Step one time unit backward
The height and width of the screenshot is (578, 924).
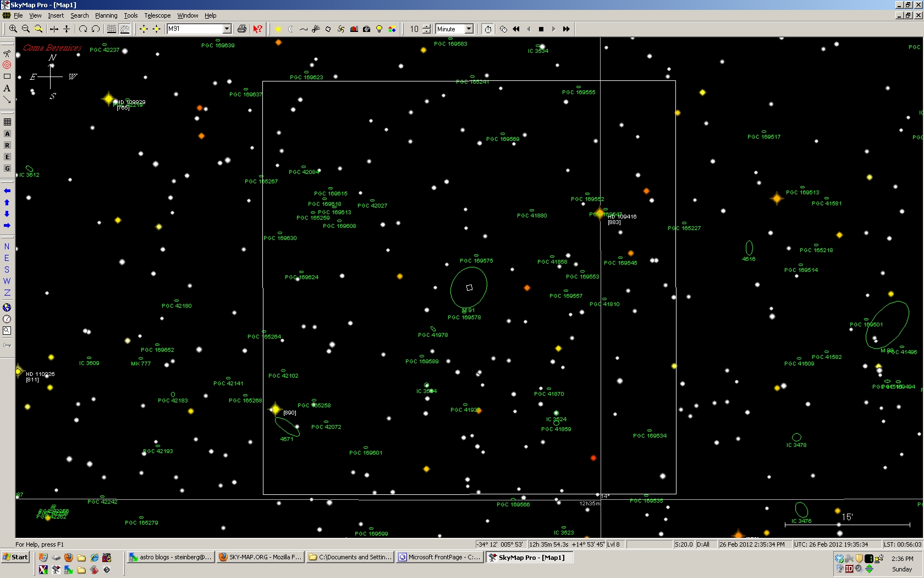[x=529, y=29]
